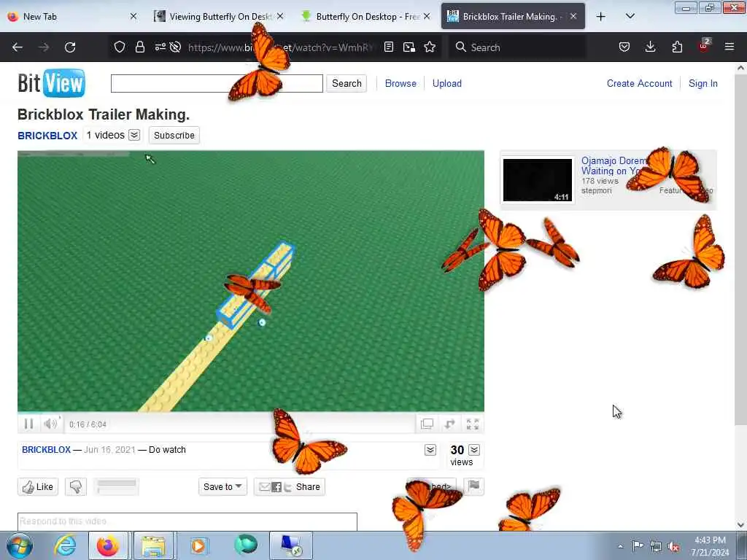Select the Brickblox Trailer Making tab

pos(513,17)
